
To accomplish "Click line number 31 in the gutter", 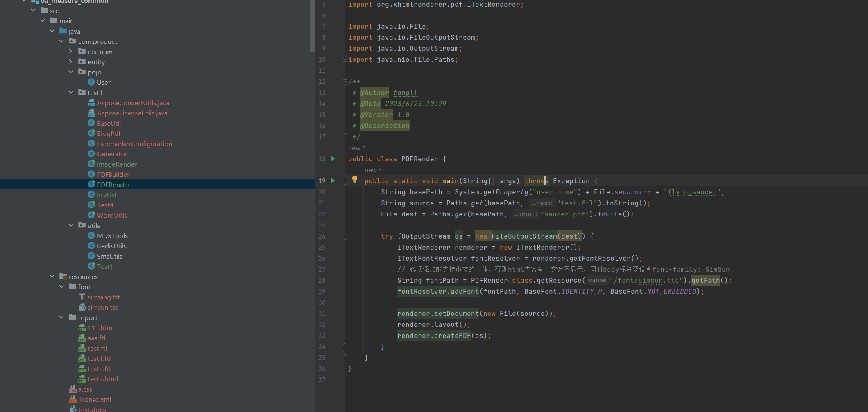I will coord(322,313).
